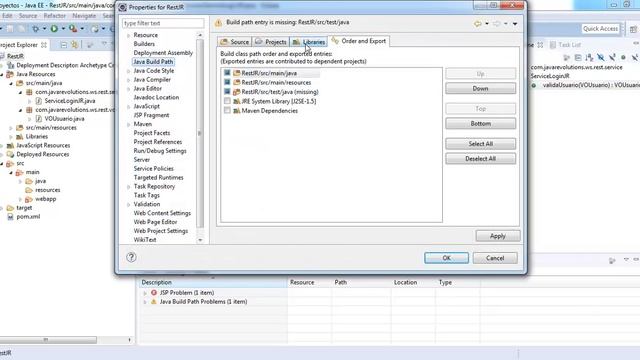Click the type filter text field

[x=163, y=23]
